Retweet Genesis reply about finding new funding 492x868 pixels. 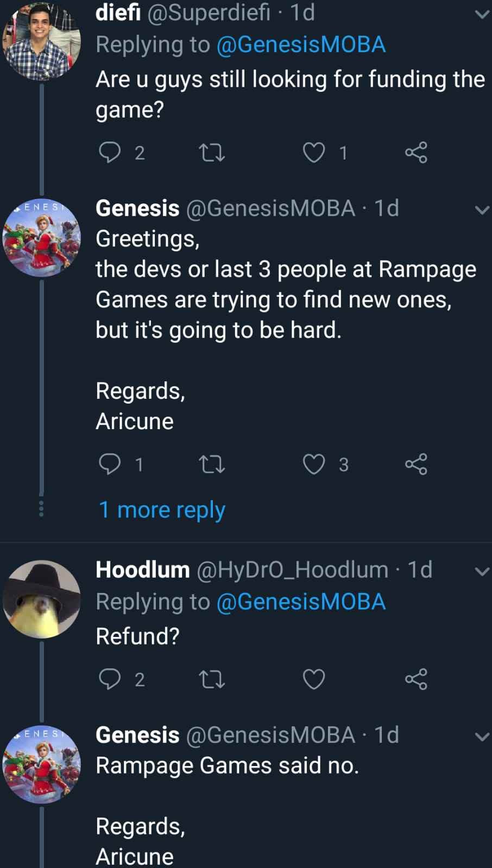[212, 464]
